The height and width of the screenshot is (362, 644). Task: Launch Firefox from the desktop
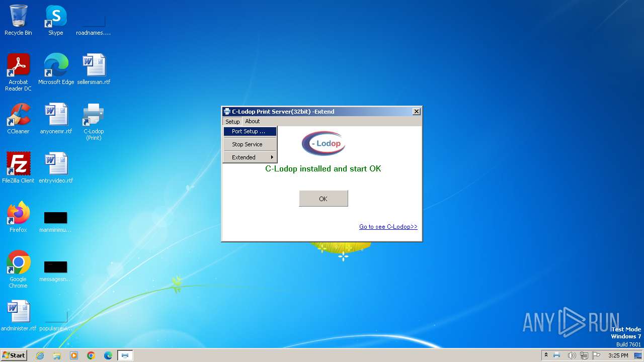pyautogui.click(x=18, y=217)
